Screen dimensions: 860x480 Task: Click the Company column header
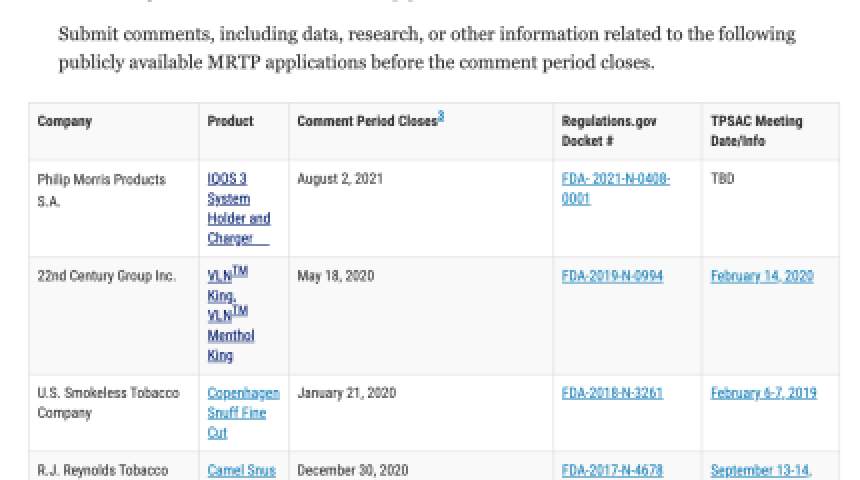[x=65, y=122]
